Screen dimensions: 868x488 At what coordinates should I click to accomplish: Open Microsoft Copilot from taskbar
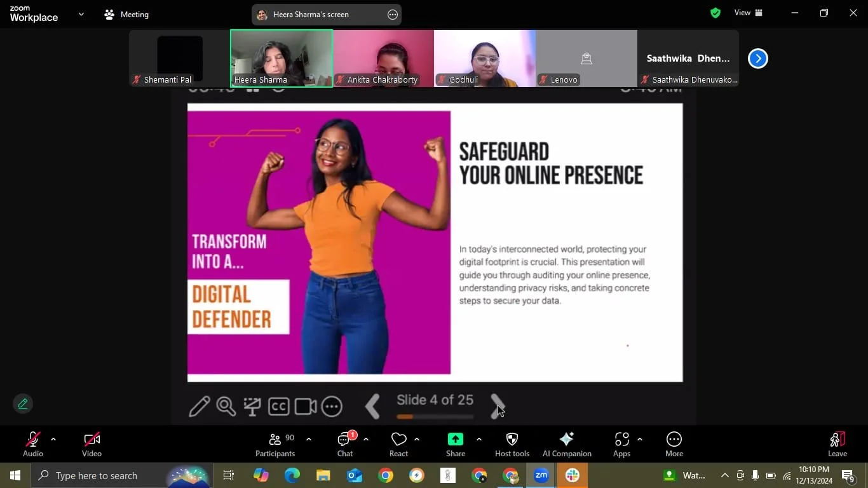[x=261, y=475]
